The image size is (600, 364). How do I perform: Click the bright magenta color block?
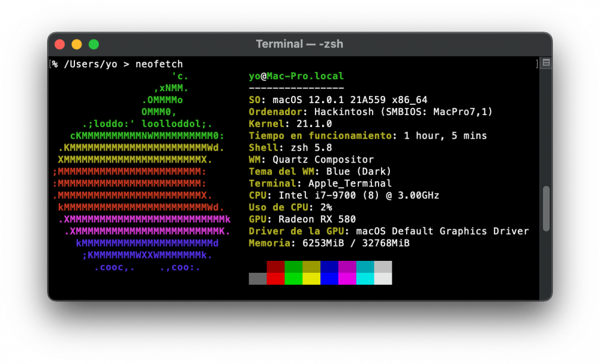(x=347, y=279)
